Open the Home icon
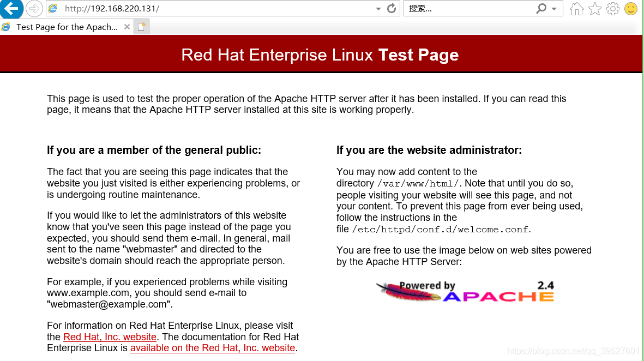644x361 pixels. pyautogui.click(x=576, y=9)
